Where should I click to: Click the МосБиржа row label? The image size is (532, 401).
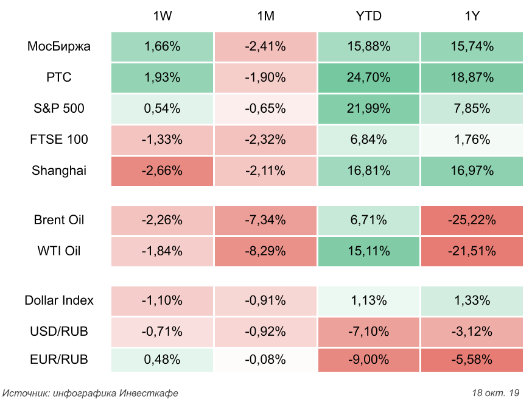(59, 46)
